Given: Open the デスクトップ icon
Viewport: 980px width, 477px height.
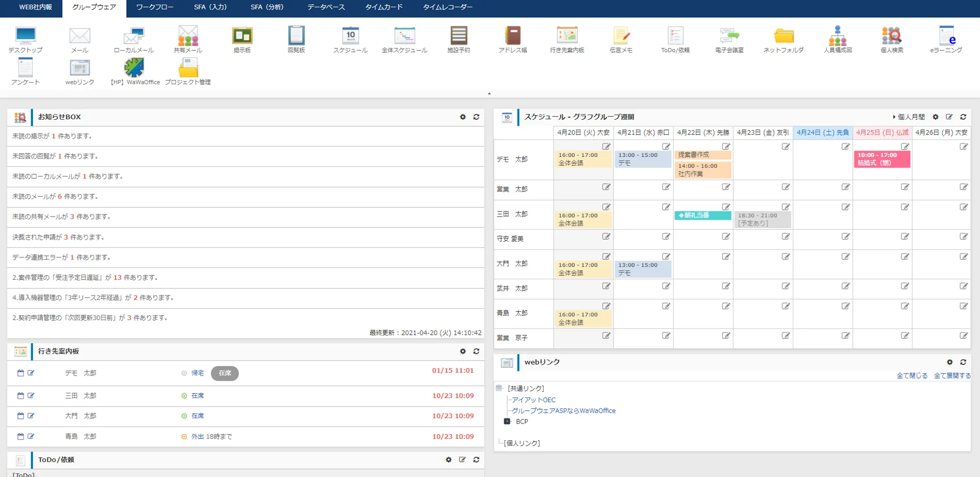Looking at the screenshot, I should [x=26, y=40].
